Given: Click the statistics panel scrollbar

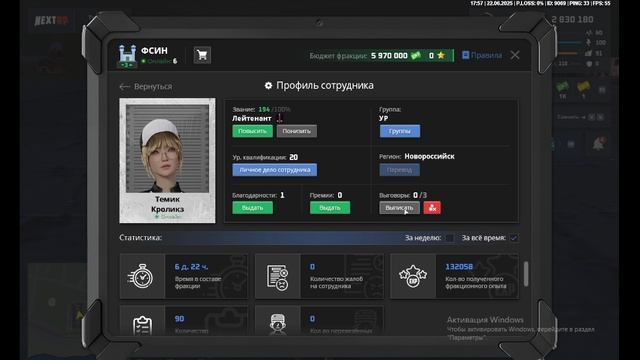Looking at the screenshot, I should point(526,274).
